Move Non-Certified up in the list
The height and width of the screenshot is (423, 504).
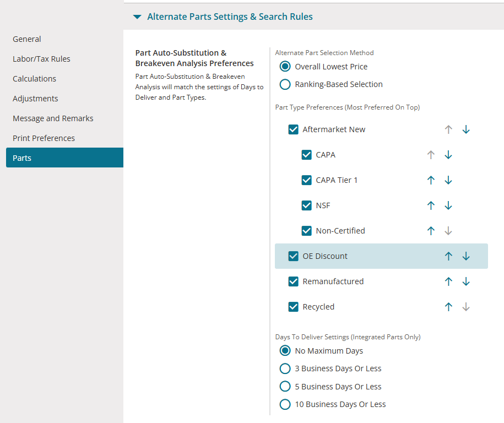[x=431, y=231]
